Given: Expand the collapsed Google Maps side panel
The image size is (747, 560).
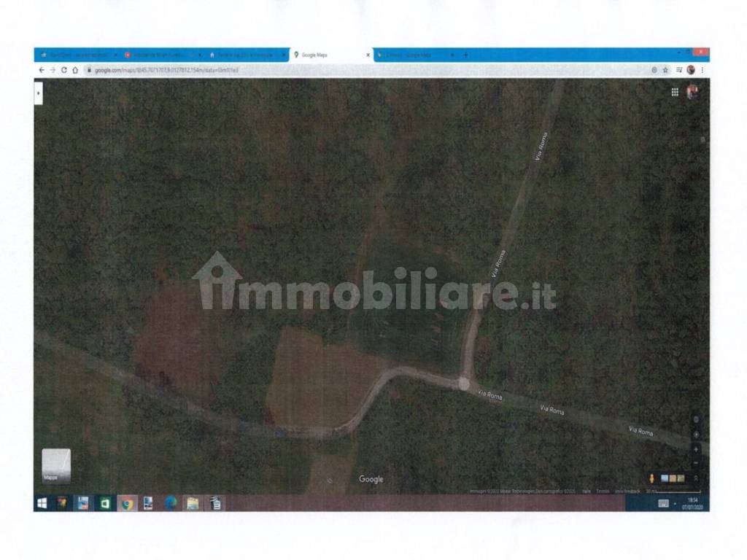Looking at the screenshot, I should (x=39, y=93).
